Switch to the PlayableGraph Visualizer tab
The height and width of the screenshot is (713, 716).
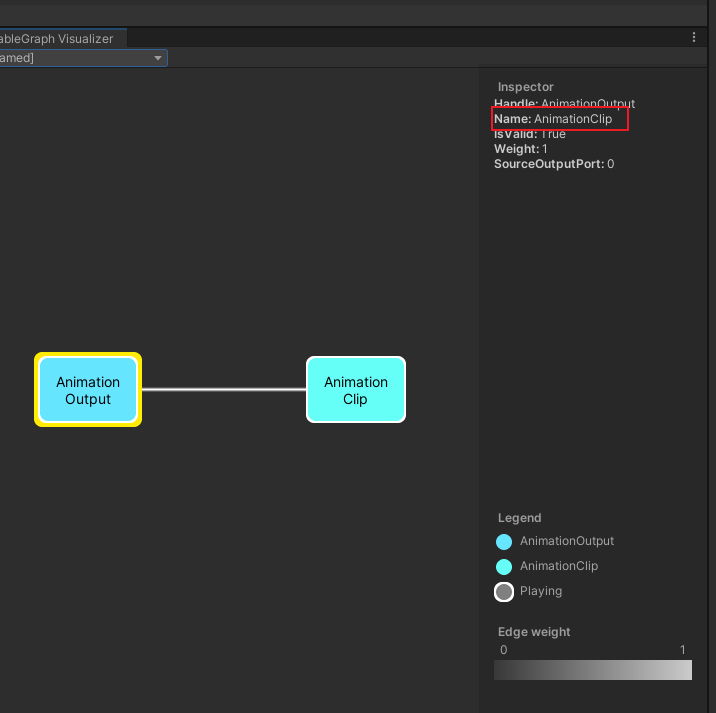pos(58,38)
